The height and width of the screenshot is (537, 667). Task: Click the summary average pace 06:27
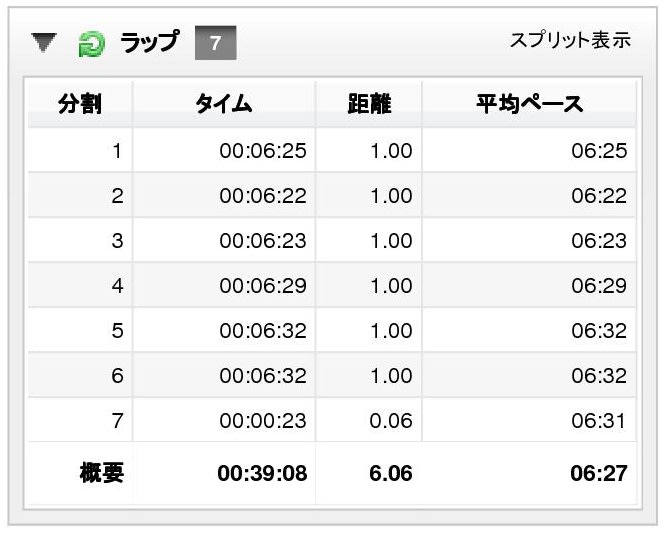(599, 473)
